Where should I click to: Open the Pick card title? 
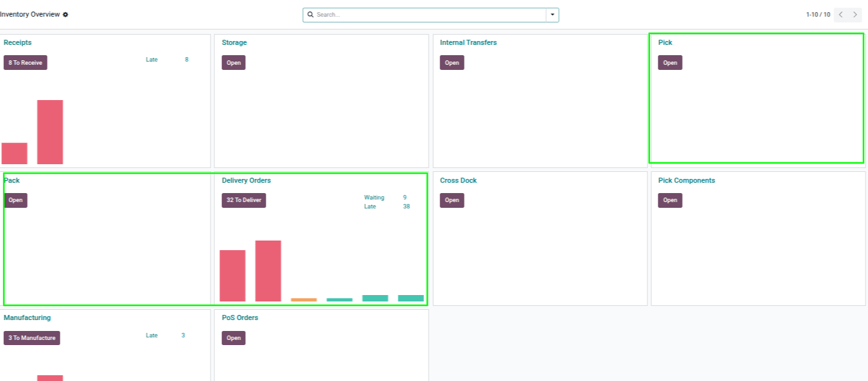[665, 43]
